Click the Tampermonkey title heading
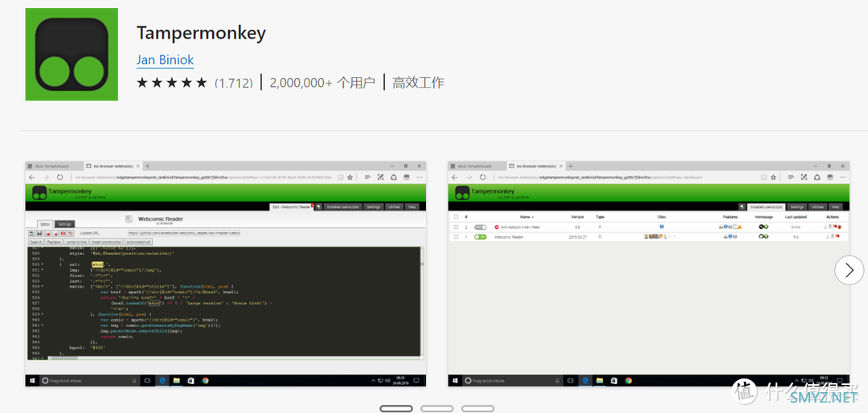868x413 pixels. 201,33
